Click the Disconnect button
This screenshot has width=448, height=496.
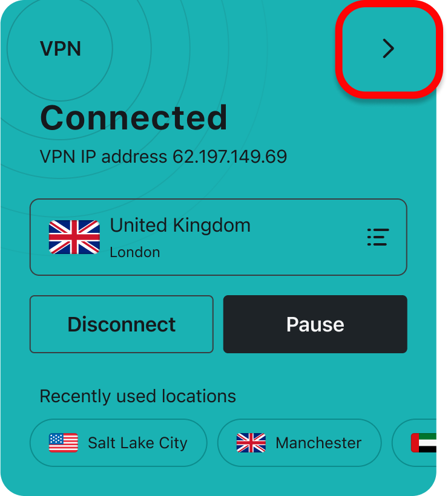(122, 324)
